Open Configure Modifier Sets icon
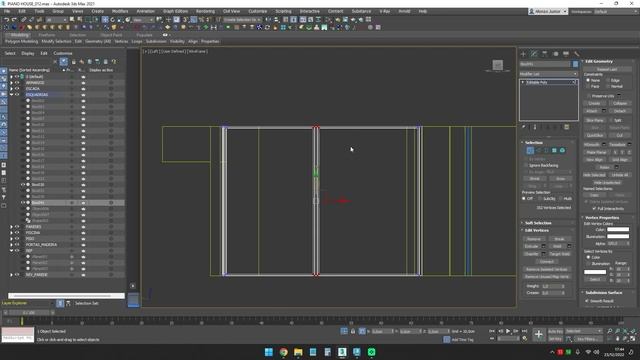 tap(567, 127)
